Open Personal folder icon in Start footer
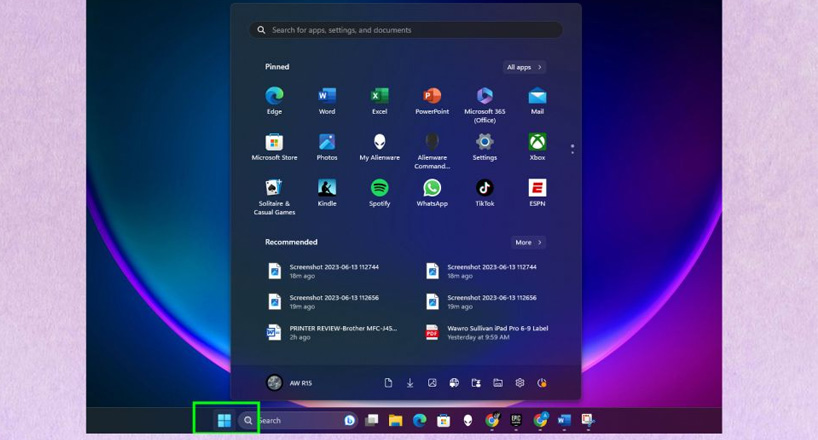Image resolution: width=818 pixels, height=440 pixels. pyautogui.click(x=476, y=383)
